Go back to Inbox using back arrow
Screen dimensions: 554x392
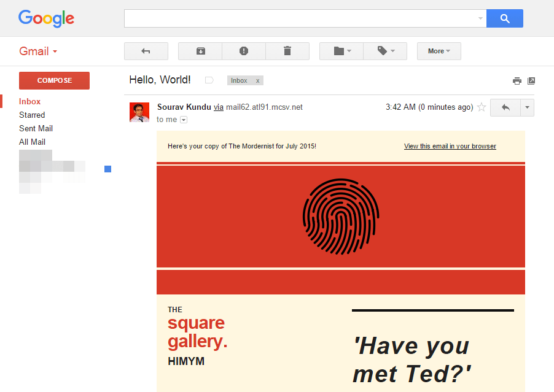[x=146, y=51]
